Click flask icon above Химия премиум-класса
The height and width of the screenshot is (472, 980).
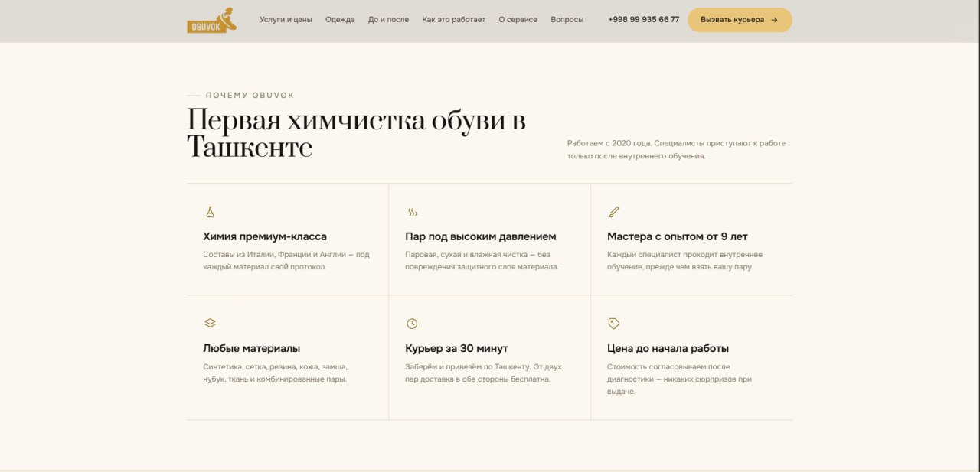tap(210, 212)
